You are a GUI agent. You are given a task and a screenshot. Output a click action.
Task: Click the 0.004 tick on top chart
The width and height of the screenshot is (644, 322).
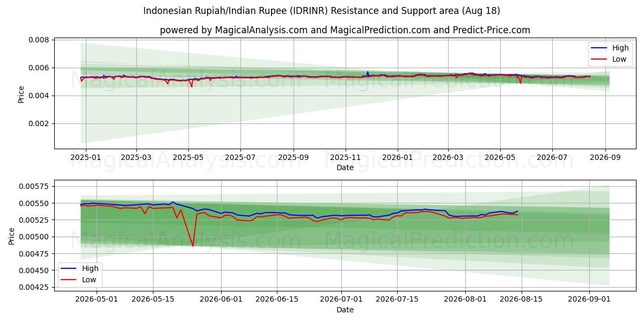click(x=39, y=96)
